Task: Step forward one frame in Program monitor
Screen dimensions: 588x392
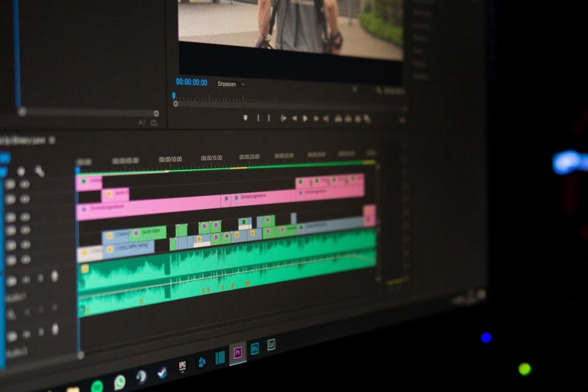Action: click(x=316, y=118)
